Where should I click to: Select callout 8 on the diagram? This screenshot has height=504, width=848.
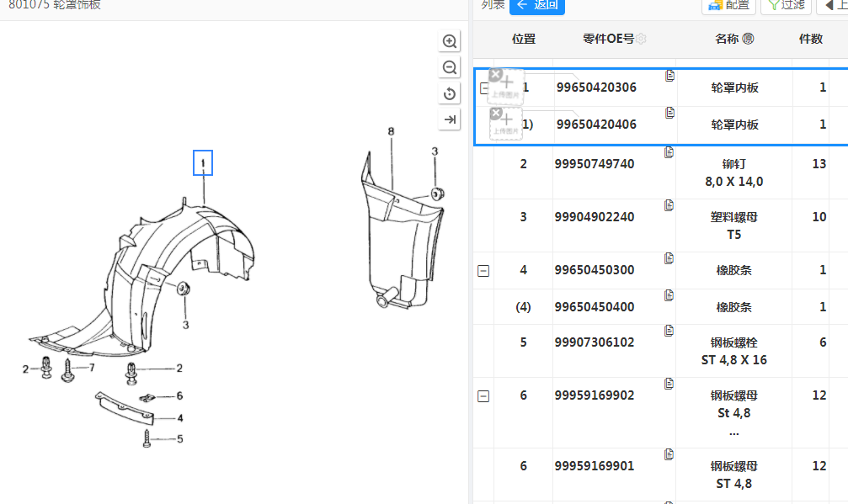391,131
